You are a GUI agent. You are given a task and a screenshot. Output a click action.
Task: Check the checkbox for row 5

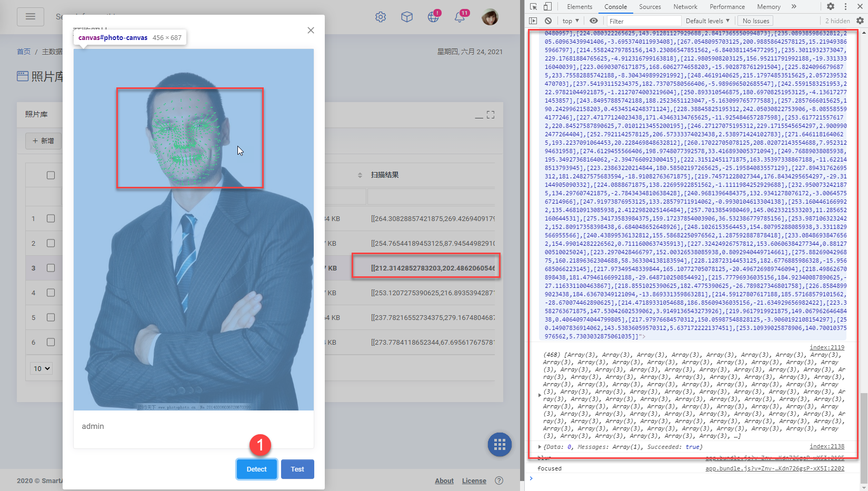(x=51, y=317)
